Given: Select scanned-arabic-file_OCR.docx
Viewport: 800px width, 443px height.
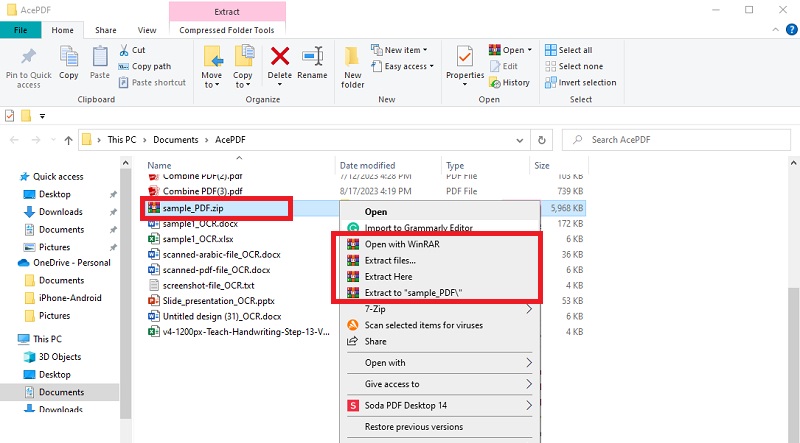Looking at the screenshot, I should click(221, 254).
